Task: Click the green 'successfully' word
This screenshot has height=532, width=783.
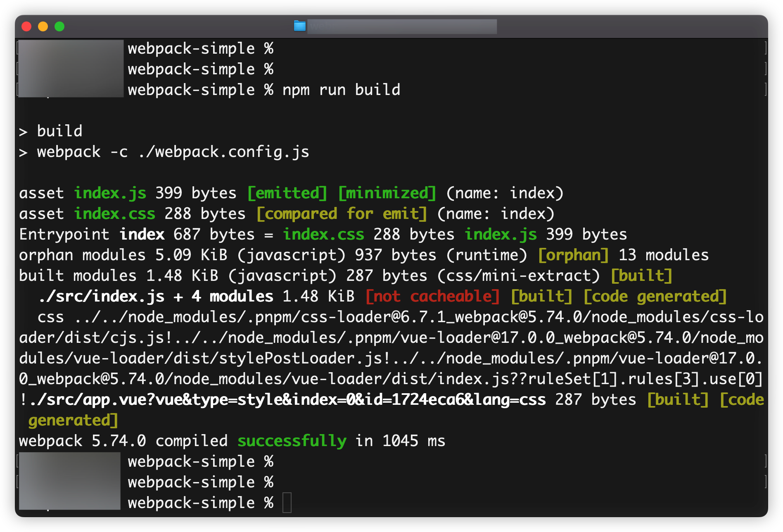Action: click(292, 441)
